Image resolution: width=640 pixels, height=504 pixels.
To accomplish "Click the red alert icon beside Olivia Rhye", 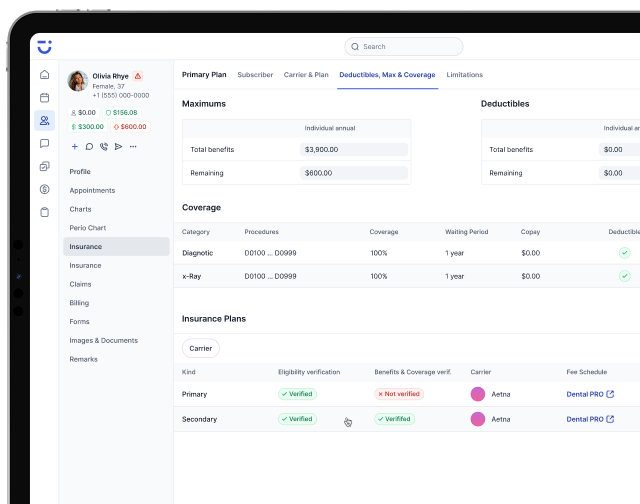I will click(138, 76).
